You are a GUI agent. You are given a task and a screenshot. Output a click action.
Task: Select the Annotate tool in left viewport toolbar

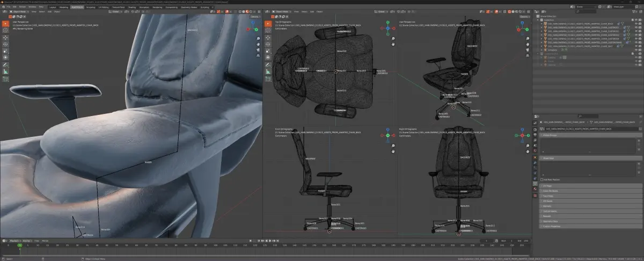[5, 65]
